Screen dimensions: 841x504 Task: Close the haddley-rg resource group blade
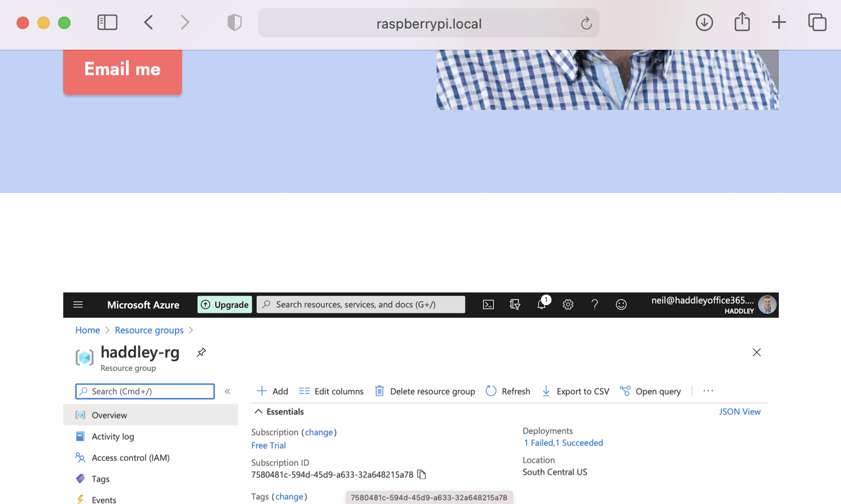coord(756,353)
